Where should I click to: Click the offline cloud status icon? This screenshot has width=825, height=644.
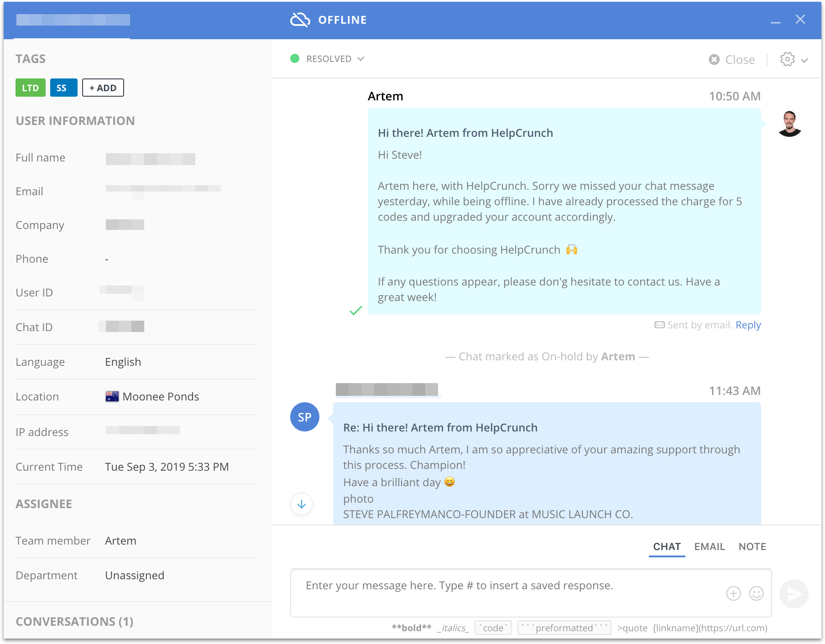click(300, 20)
